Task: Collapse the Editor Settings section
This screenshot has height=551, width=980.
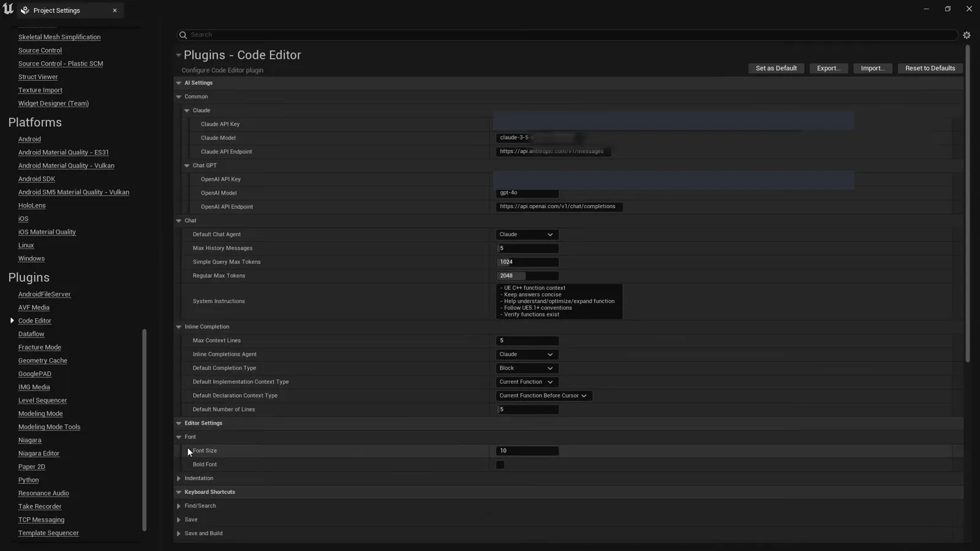Action: pos(179,424)
